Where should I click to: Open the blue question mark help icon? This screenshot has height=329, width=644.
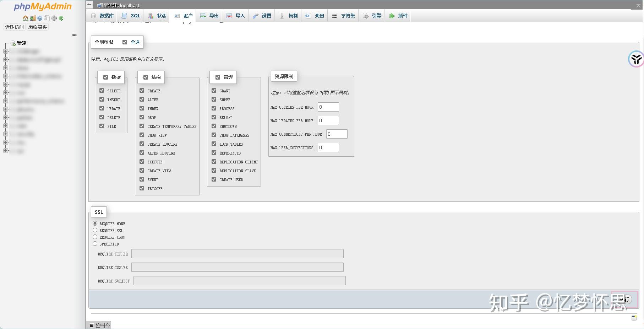tap(40, 18)
